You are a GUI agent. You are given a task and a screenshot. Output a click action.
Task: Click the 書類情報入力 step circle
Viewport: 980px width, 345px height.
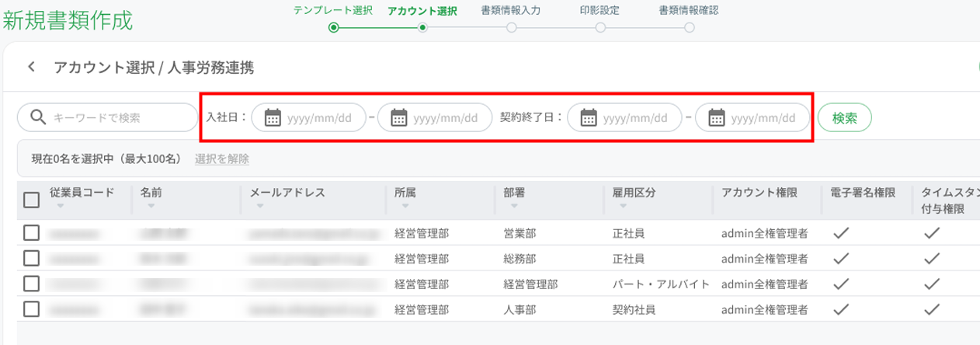511,27
